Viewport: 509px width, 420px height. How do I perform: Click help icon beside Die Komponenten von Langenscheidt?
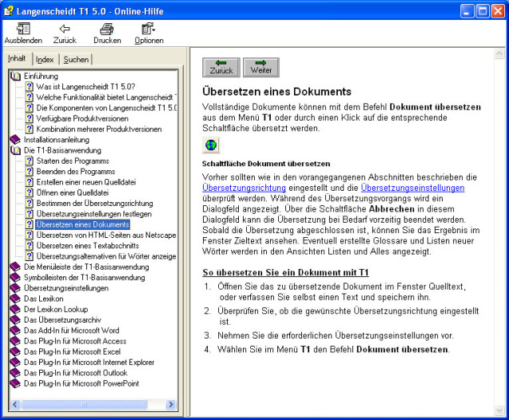tap(30, 108)
